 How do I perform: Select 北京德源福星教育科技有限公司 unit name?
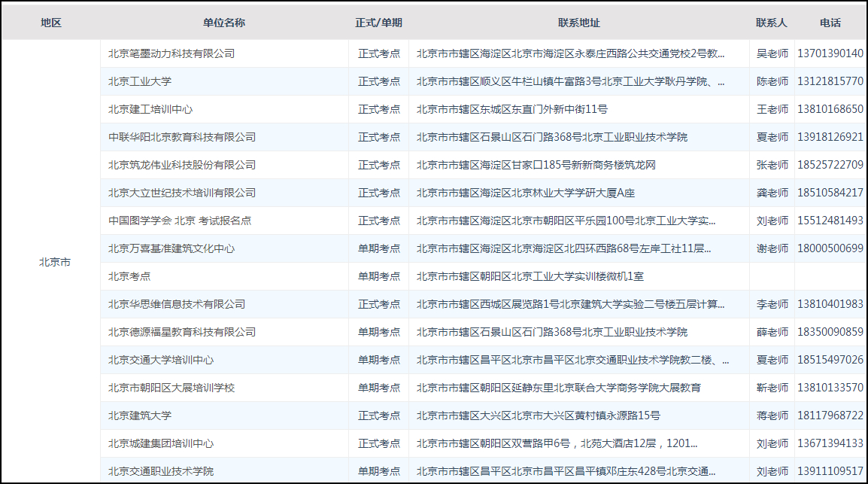[182, 332]
